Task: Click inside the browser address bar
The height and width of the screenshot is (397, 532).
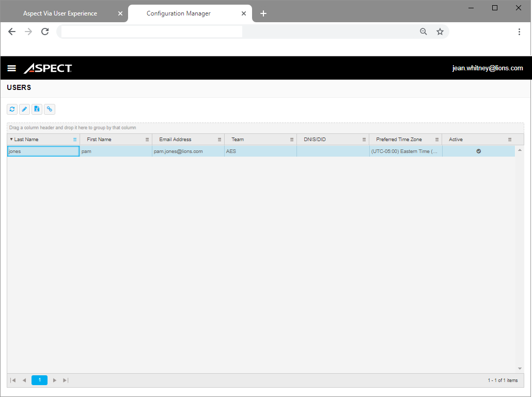Action: coord(150,32)
